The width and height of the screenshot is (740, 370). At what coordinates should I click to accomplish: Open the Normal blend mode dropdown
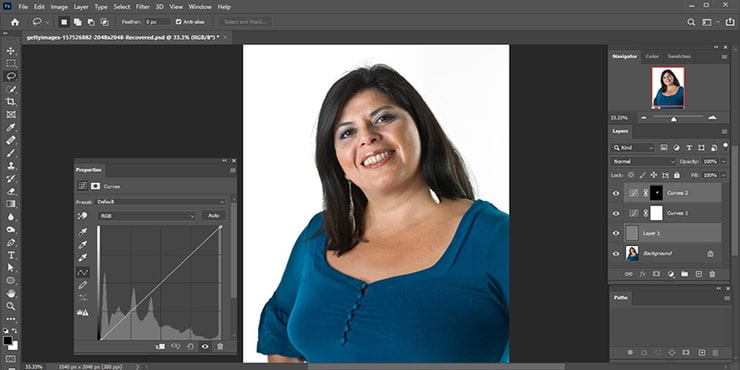(x=643, y=161)
